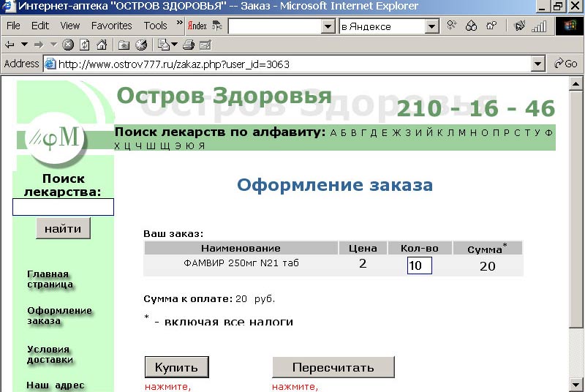Open the View menu
This screenshot has height=392, width=585.
(69, 26)
